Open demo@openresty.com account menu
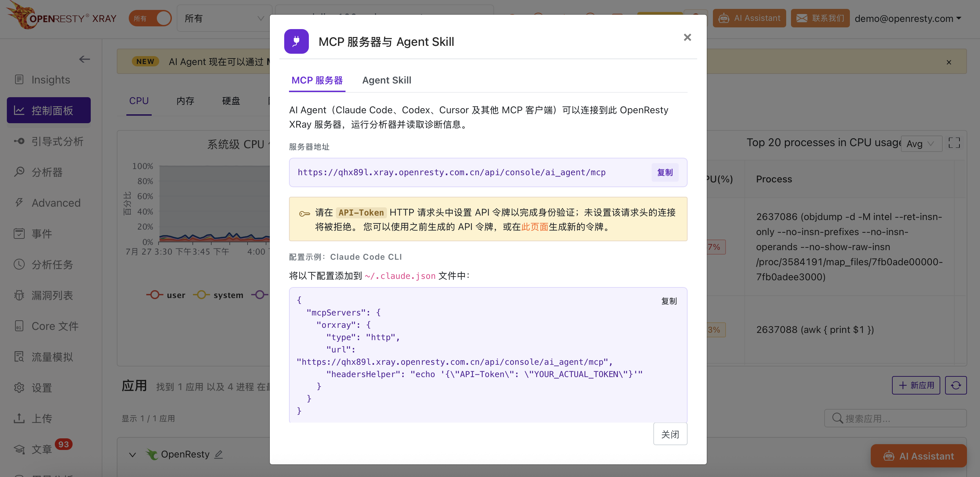Screen dimensions: 980x477 (x=908, y=18)
